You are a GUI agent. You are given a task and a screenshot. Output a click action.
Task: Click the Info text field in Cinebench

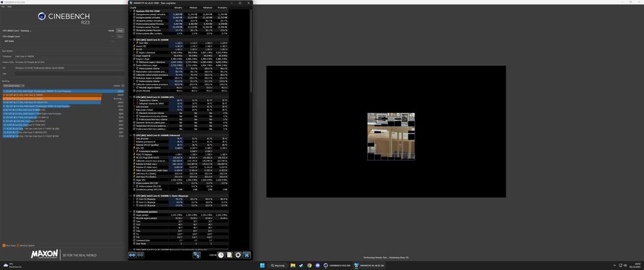point(69,73)
